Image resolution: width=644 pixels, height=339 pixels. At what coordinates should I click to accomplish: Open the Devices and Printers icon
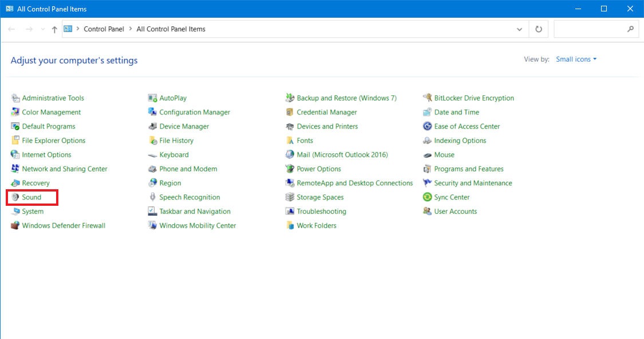290,126
